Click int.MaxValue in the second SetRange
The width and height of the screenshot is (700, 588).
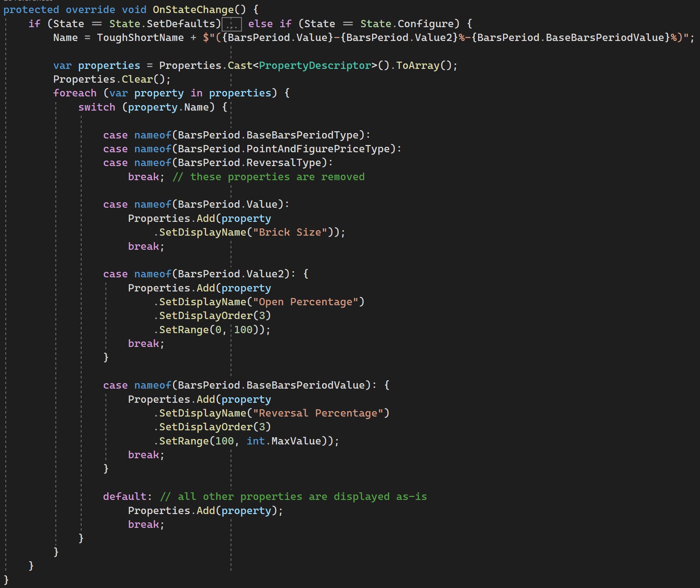point(284,441)
